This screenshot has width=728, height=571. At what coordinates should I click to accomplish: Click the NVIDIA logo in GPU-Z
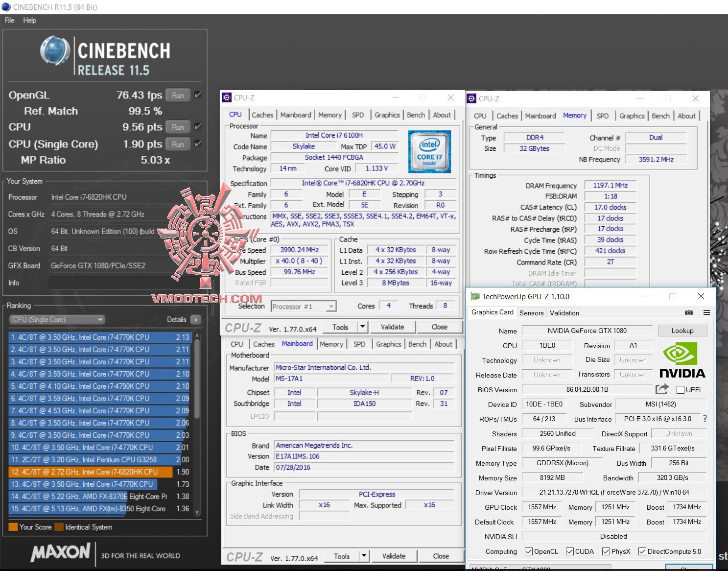point(682,360)
